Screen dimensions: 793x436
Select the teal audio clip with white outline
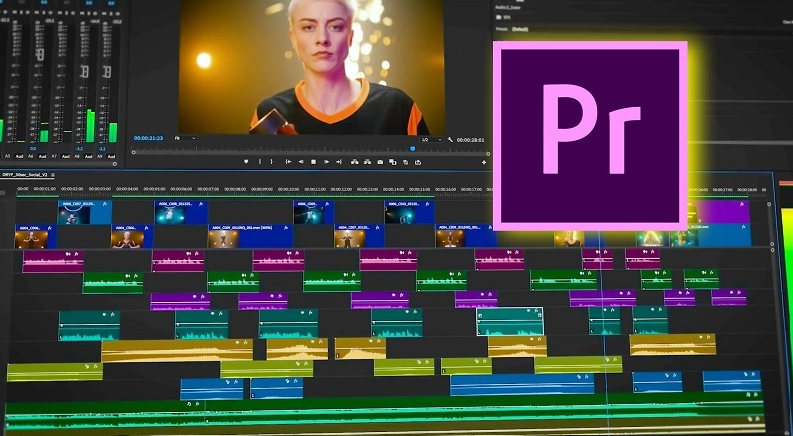pyautogui.click(x=510, y=321)
